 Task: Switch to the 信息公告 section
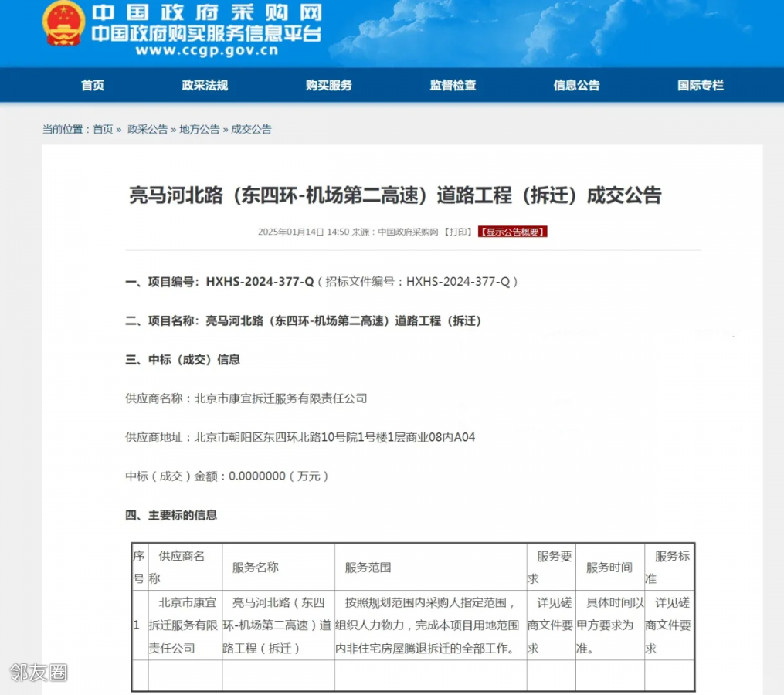point(576,86)
